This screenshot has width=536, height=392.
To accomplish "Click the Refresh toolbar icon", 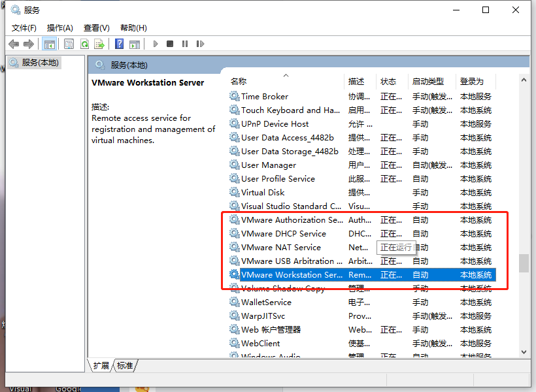I will point(84,44).
